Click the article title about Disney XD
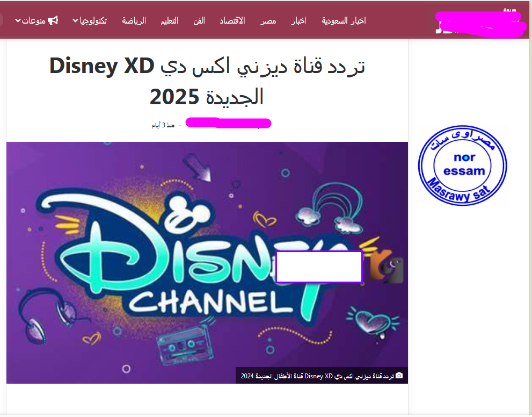532x417 pixels. point(207,81)
